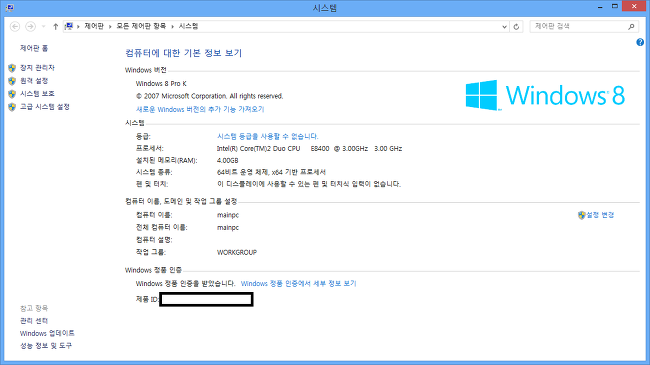650x365 pixels.
Task: Click the shield icon next to 원격 설정
Action: (x=12, y=81)
